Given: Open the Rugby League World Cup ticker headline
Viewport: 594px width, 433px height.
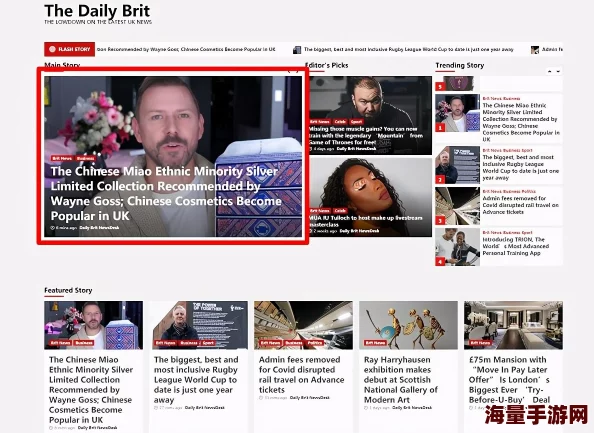Looking at the screenshot, I should click(409, 49).
